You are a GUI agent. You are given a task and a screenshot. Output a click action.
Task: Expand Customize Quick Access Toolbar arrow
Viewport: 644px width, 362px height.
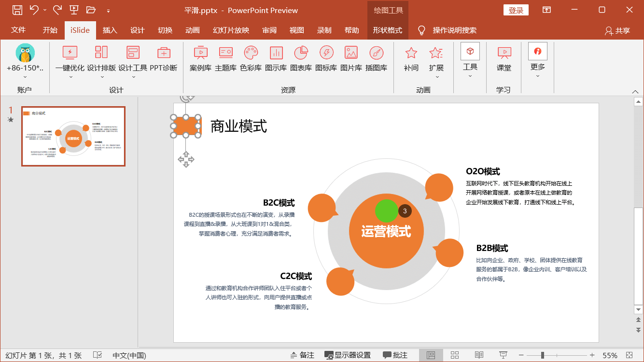pyautogui.click(x=108, y=10)
